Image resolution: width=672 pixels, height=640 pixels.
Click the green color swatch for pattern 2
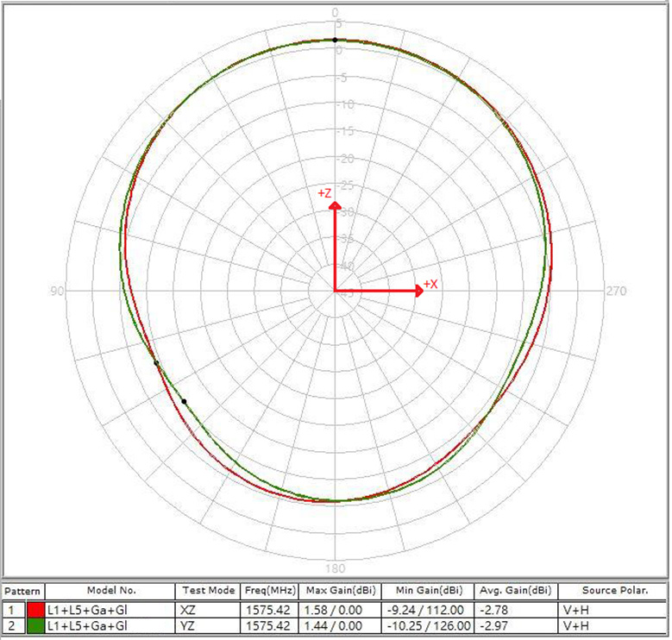tap(35, 624)
